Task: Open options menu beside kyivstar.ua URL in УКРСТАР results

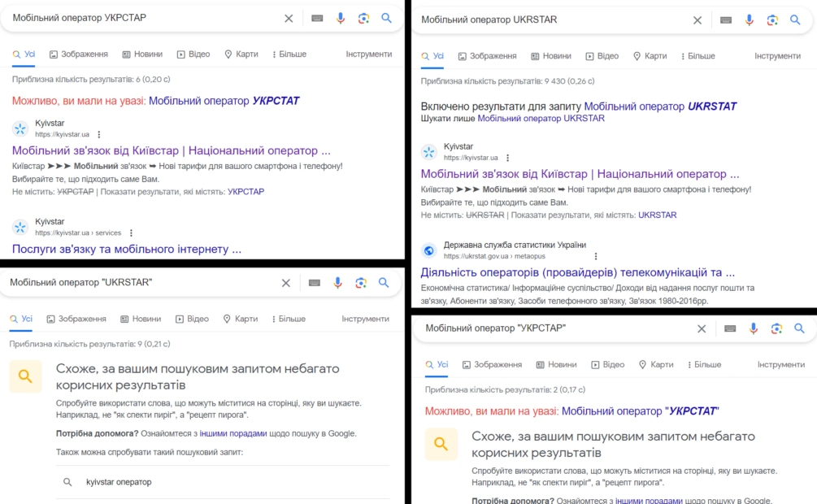Action: [99, 134]
